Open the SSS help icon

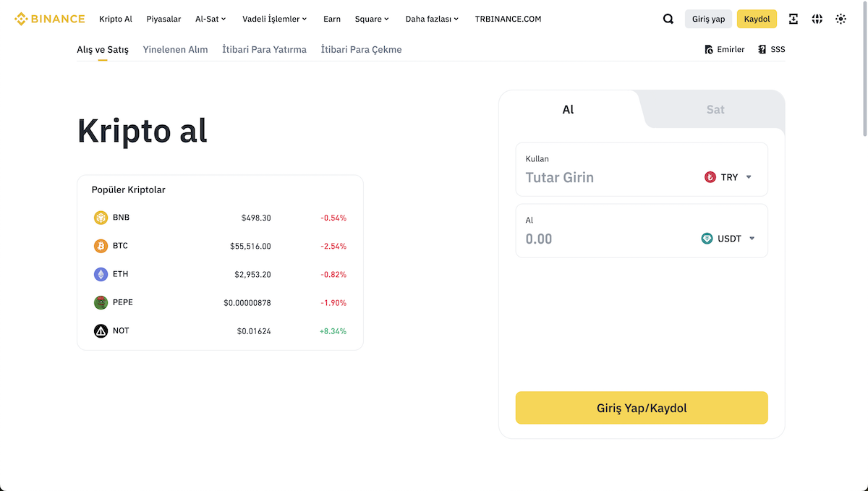[x=760, y=49]
